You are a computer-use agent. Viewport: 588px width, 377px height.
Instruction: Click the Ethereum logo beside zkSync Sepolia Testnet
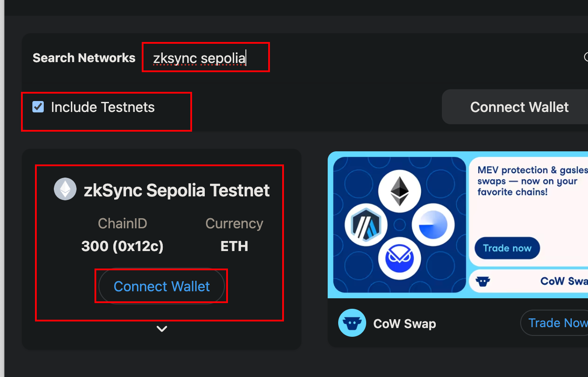point(65,189)
